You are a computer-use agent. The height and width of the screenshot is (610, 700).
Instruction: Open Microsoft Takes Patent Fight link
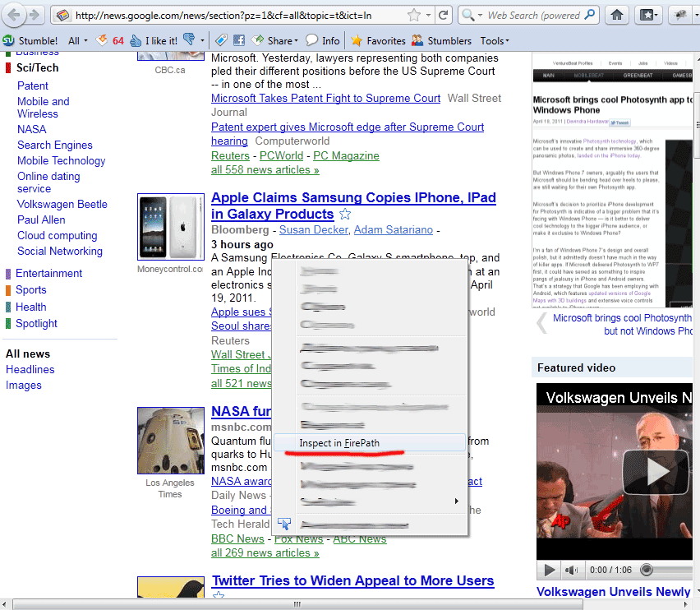tap(325, 99)
